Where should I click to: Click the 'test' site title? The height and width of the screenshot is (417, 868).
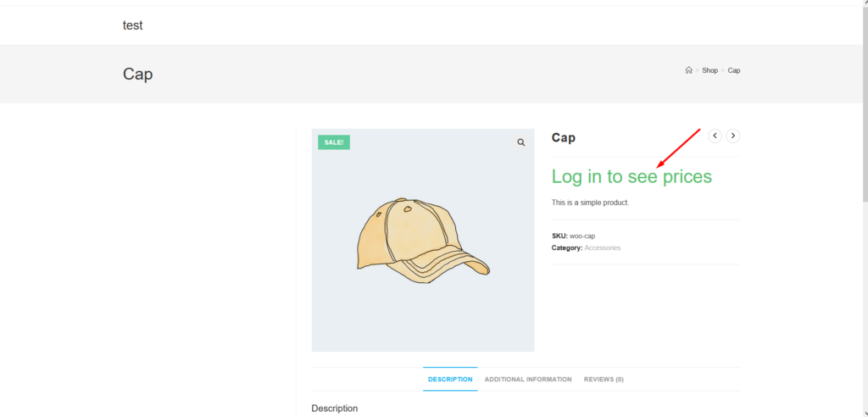click(132, 25)
